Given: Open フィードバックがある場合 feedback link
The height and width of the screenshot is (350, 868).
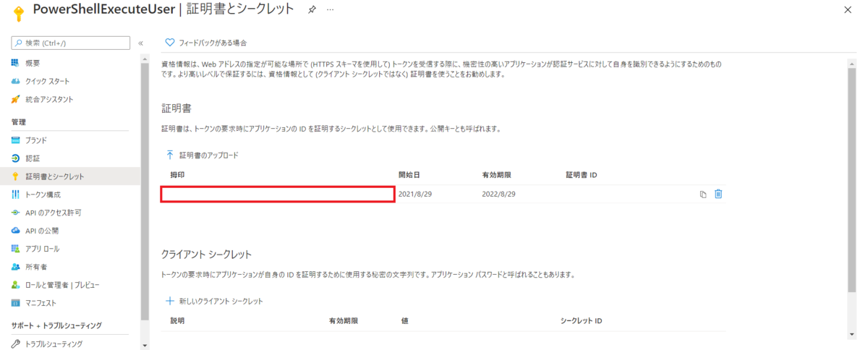Looking at the screenshot, I should point(213,43).
